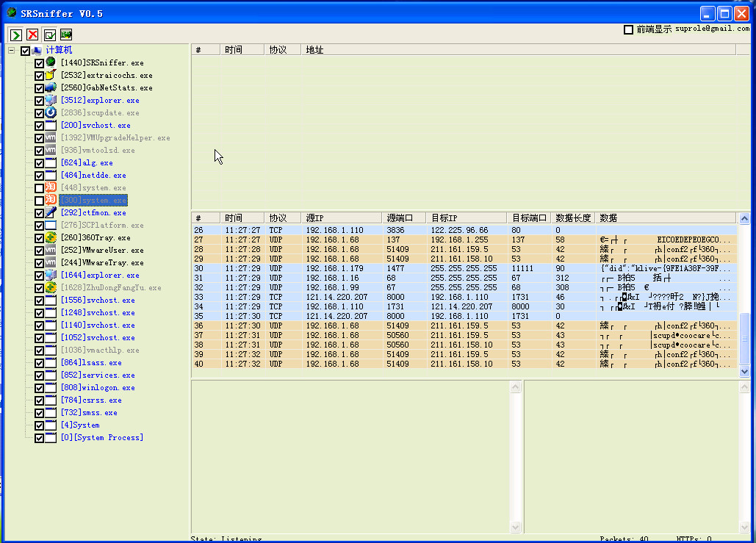Click the 数据长度 column header
Image resolution: width=756 pixels, height=543 pixels.
(x=573, y=218)
